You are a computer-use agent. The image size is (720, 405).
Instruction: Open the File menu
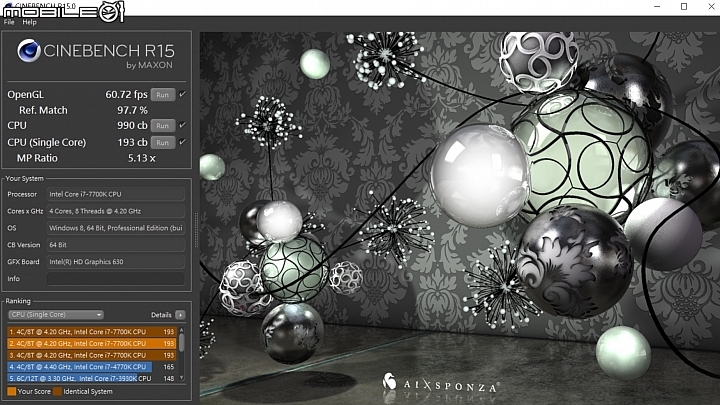pyautogui.click(x=9, y=22)
